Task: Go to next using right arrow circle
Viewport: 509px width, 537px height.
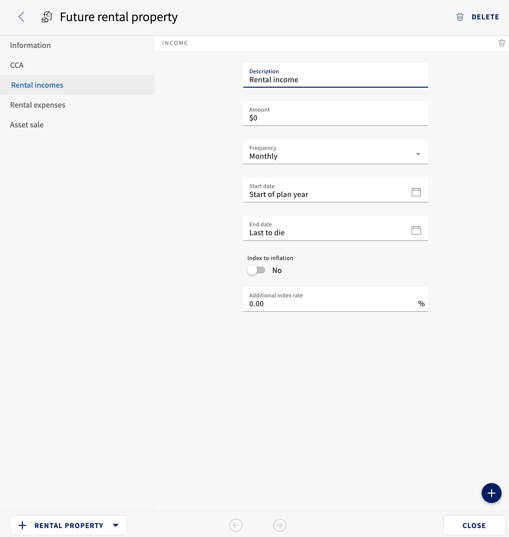Action: pyautogui.click(x=280, y=525)
